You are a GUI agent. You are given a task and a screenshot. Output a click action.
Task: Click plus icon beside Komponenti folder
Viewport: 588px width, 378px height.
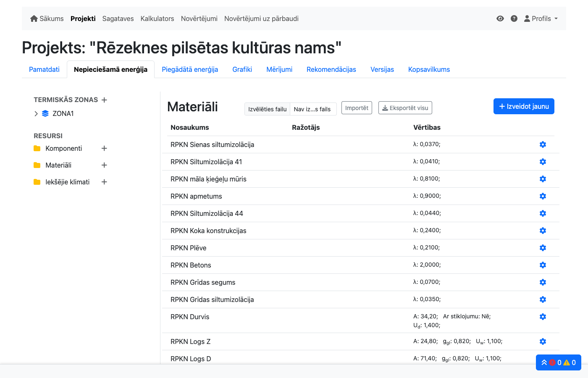(x=104, y=148)
